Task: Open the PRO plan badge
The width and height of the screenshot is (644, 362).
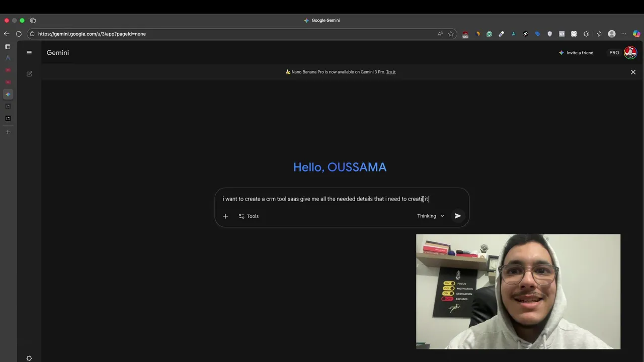Action: (x=614, y=53)
